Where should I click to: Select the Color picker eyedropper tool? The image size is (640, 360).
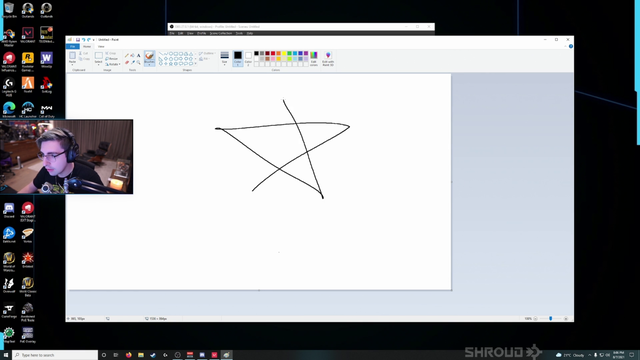pos(133,62)
